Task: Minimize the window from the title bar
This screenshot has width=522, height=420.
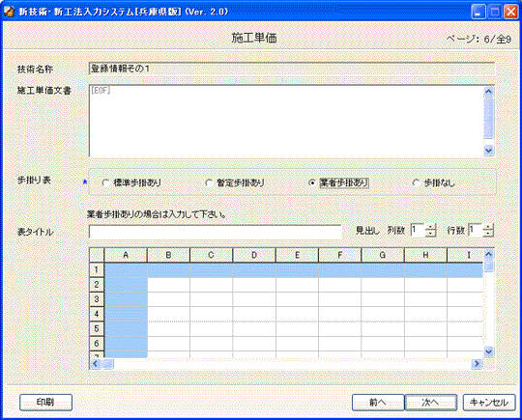Action: [x=478, y=12]
